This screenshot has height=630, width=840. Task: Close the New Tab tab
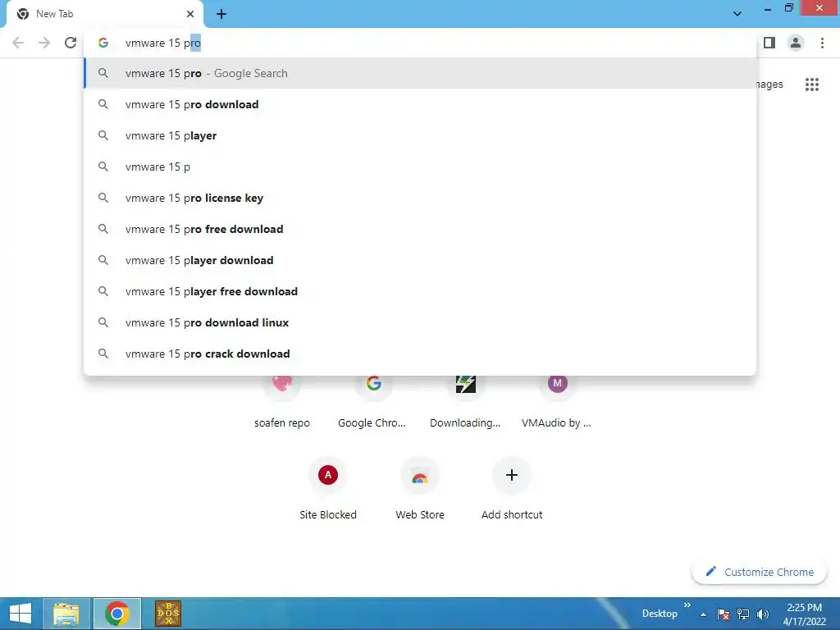tap(190, 14)
